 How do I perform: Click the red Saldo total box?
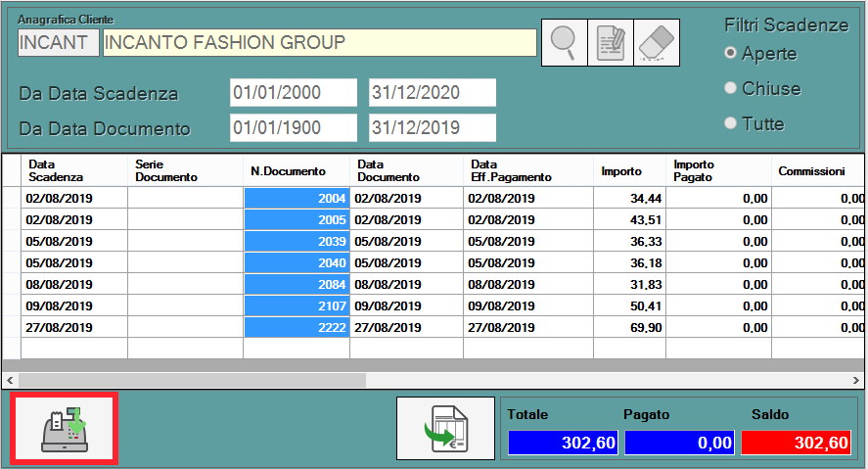tap(798, 443)
